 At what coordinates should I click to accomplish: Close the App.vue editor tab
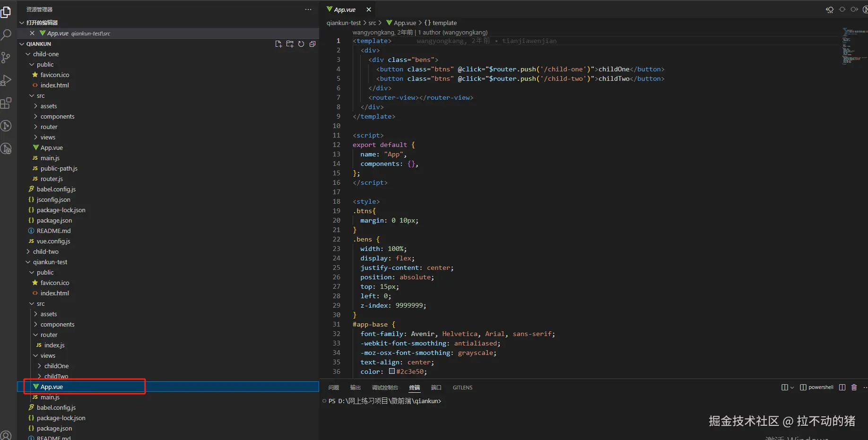point(369,9)
